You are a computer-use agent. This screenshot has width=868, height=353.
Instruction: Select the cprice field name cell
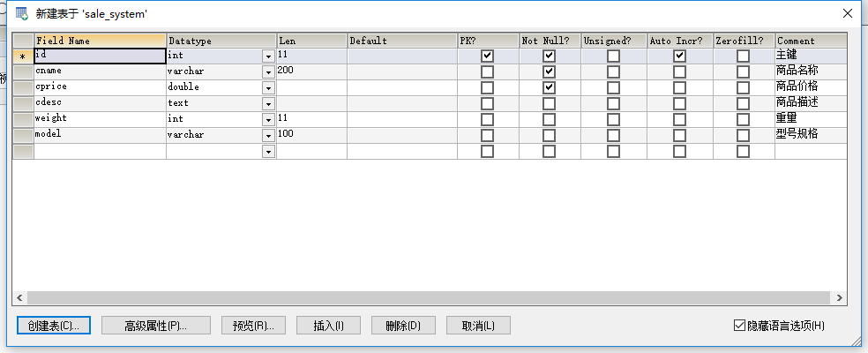tap(101, 87)
